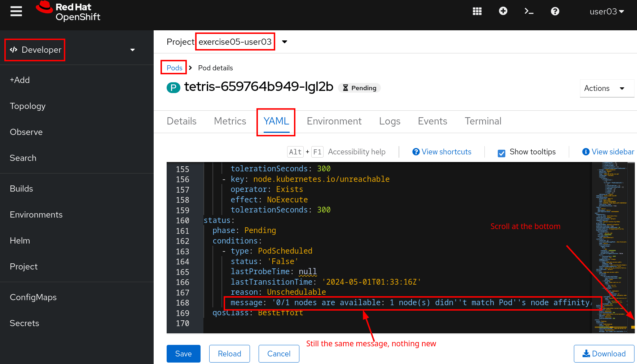Open the user03 account menu
Image resolution: width=637 pixels, height=364 pixels.
click(607, 12)
